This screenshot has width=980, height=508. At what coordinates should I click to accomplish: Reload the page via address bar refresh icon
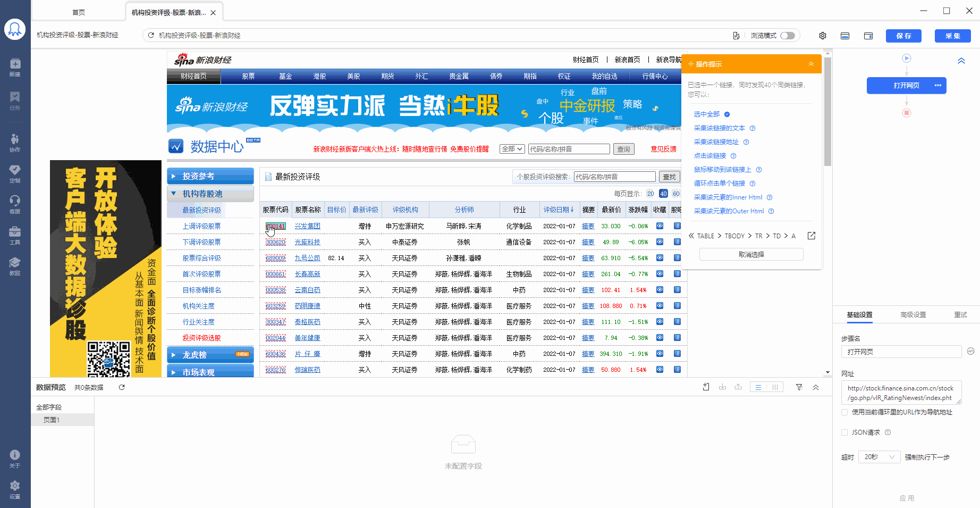[151, 35]
